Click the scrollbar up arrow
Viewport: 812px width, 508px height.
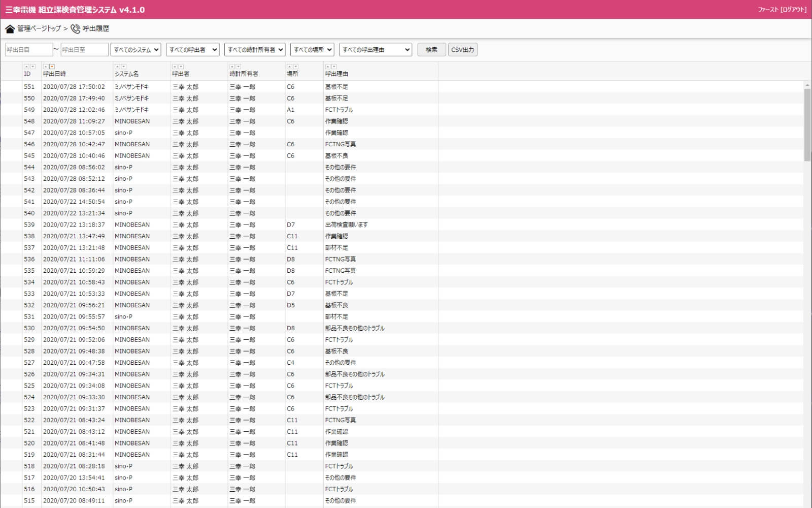(x=807, y=84)
